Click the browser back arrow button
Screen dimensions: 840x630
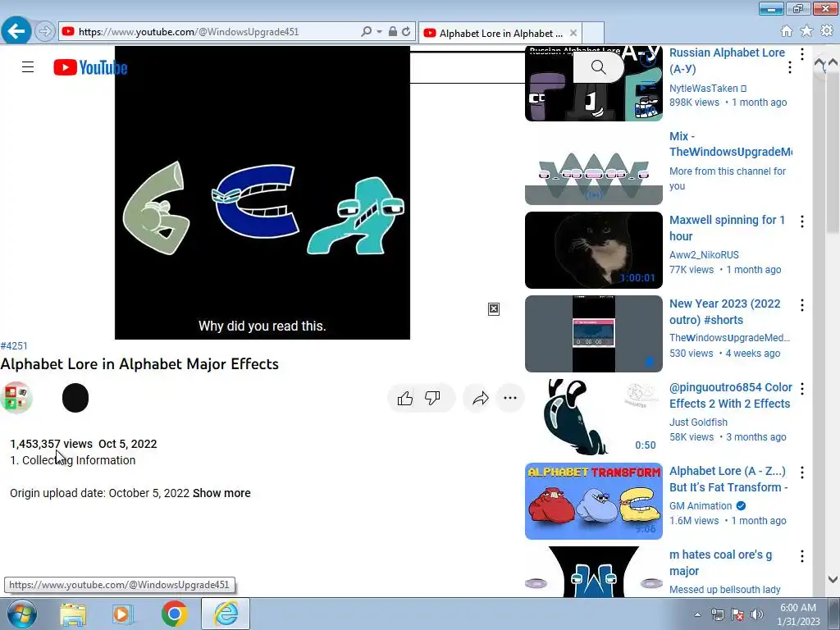(x=16, y=31)
